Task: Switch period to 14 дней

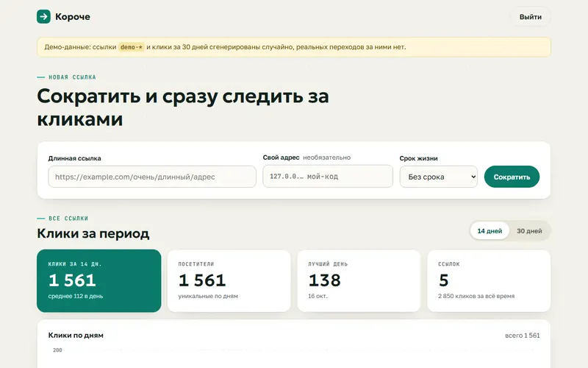Action: point(490,231)
